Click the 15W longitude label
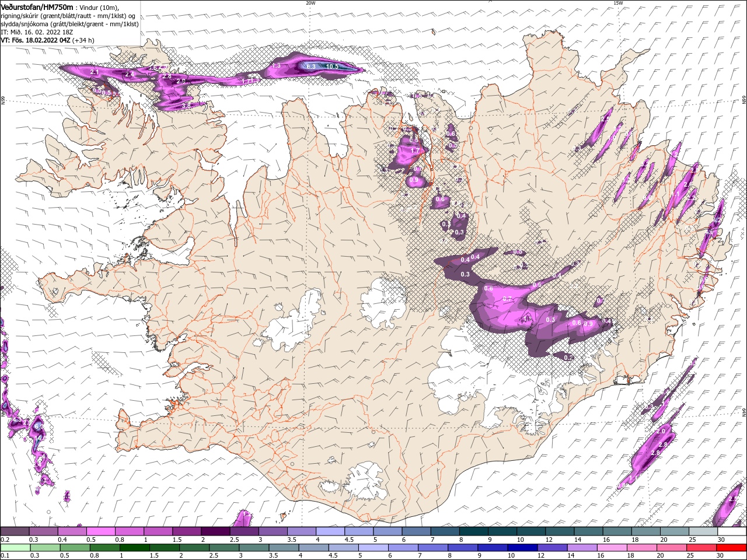 pos(618,3)
